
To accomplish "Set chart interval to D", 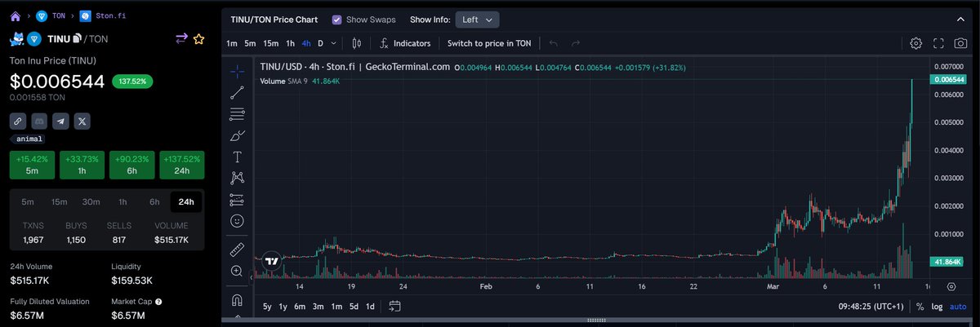I will [320, 43].
